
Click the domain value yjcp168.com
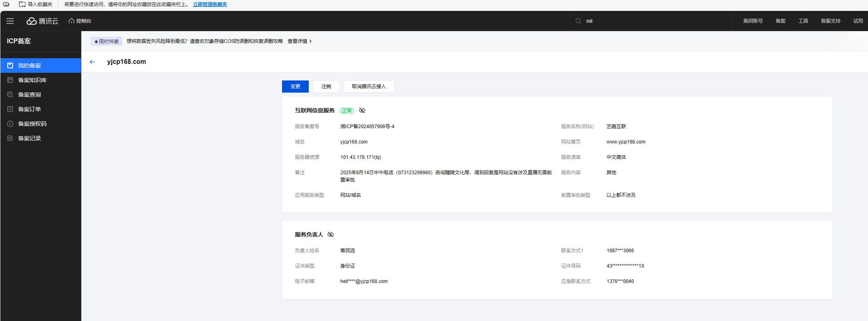pyautogui.click(x=354, y=142)
